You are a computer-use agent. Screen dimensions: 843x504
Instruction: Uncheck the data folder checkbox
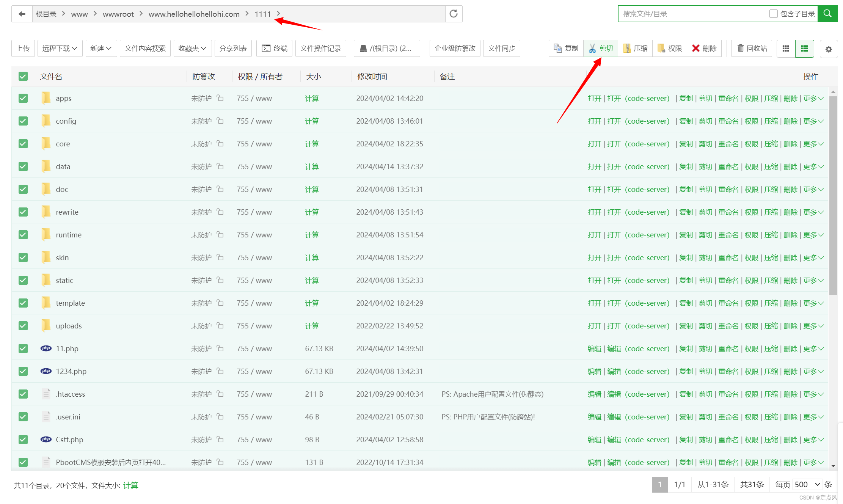click(23, 166)
